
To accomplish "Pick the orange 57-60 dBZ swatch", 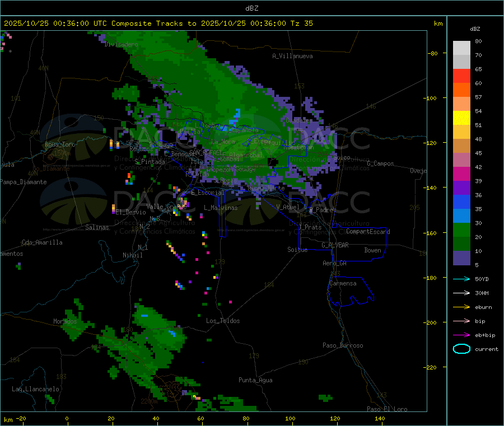I will 461,90.
